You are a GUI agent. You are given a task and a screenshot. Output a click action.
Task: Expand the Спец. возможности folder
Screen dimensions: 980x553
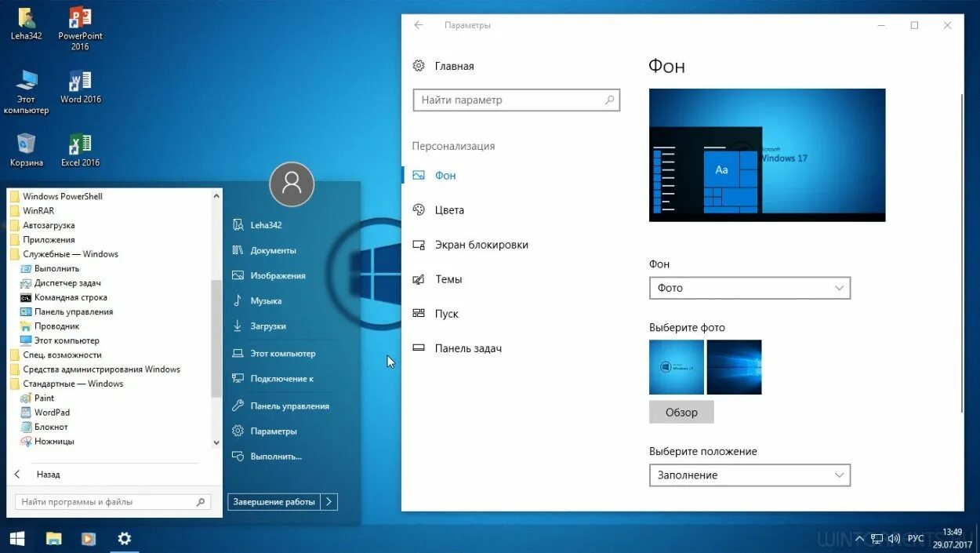point(62,355)
